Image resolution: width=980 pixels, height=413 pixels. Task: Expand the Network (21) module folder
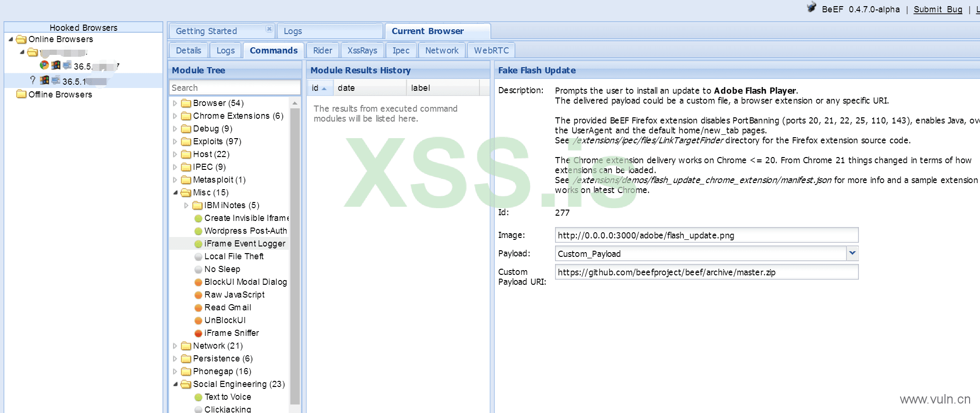pos(175,346)
